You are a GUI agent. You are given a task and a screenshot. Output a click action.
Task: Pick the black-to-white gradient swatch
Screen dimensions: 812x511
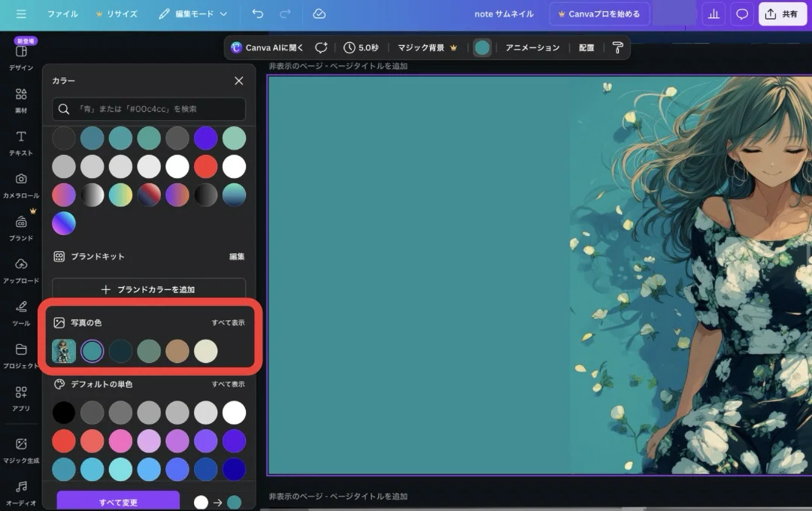pyautogui.click(x=92, y=195)
